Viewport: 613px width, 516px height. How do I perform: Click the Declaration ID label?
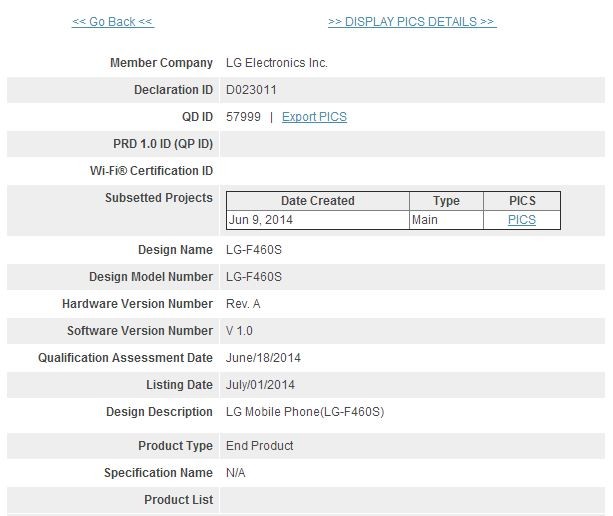(174, 90)
